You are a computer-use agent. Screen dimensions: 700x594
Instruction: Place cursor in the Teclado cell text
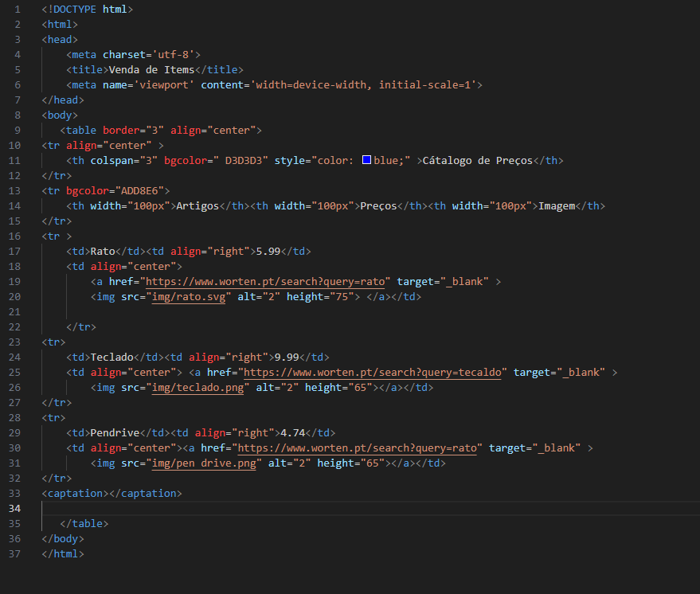(x=111, y=358)
